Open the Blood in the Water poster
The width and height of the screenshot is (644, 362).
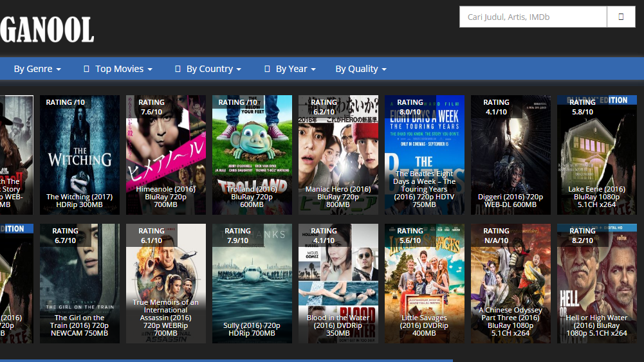(x=338, y=283)
